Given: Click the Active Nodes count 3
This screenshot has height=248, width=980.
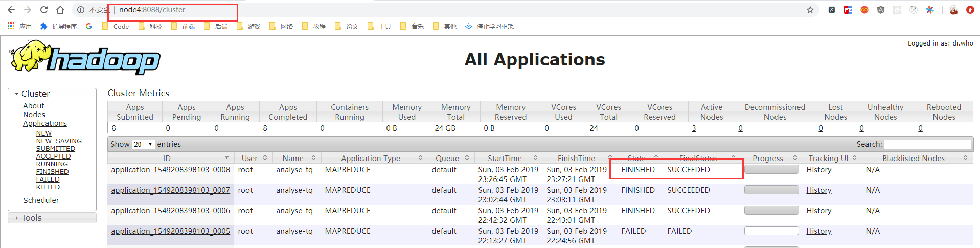Looking at the screenshot, I should 694,128.
